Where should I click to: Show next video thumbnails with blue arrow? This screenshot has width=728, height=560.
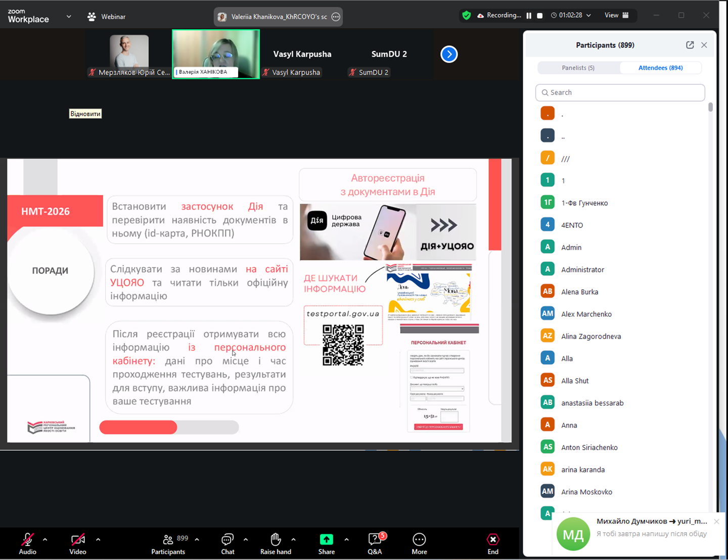click(x=449, y=54)
